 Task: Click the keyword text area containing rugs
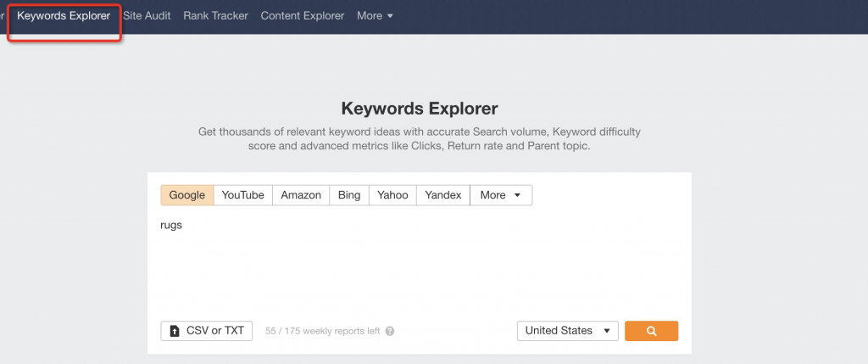(x=419, y=260)
